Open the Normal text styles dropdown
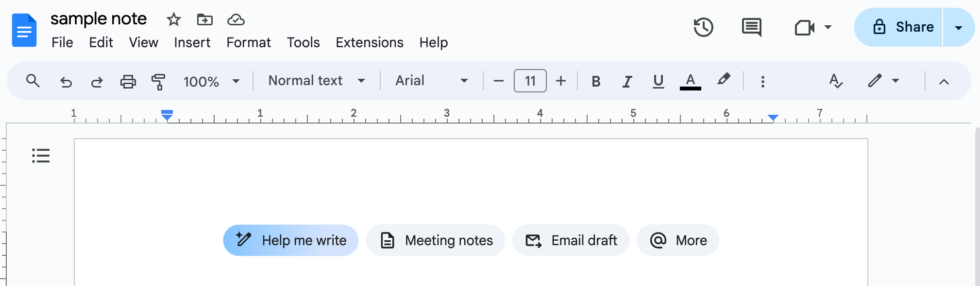The height and width of the screenshot is (286, 980). pos(316,81)
